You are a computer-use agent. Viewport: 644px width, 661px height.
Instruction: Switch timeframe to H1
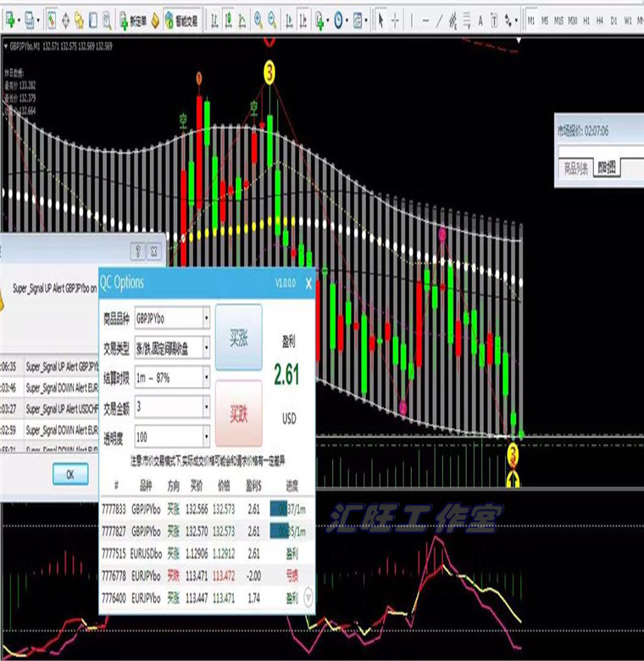[586, 20]
